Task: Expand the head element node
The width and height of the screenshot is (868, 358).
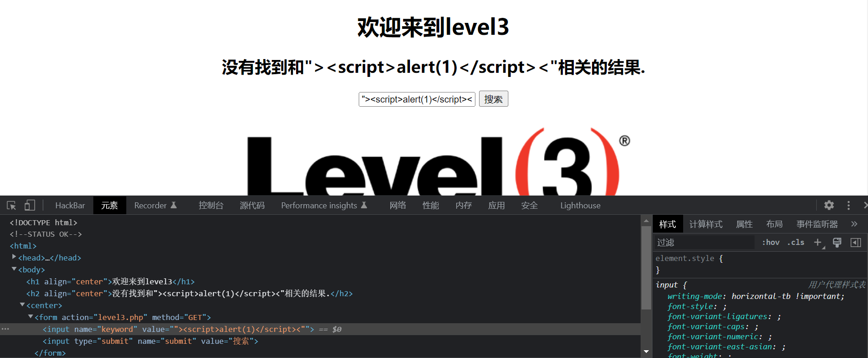Action: coord(14,257)
